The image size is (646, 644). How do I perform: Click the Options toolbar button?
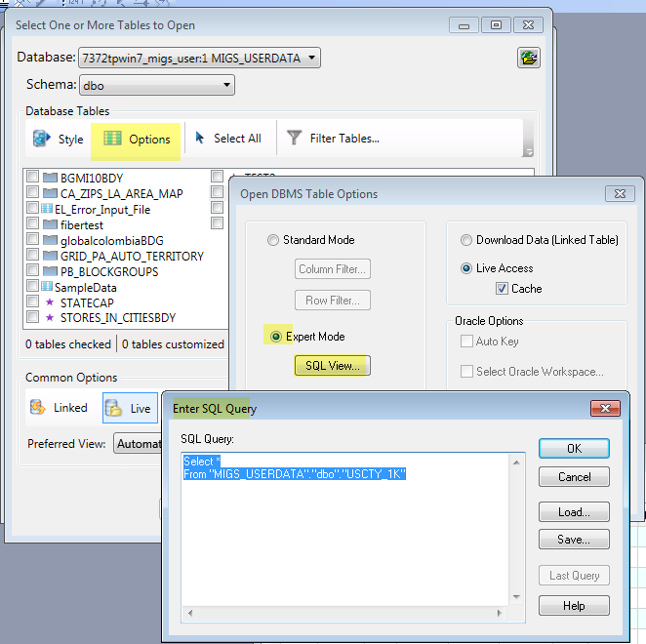(137, 139)
